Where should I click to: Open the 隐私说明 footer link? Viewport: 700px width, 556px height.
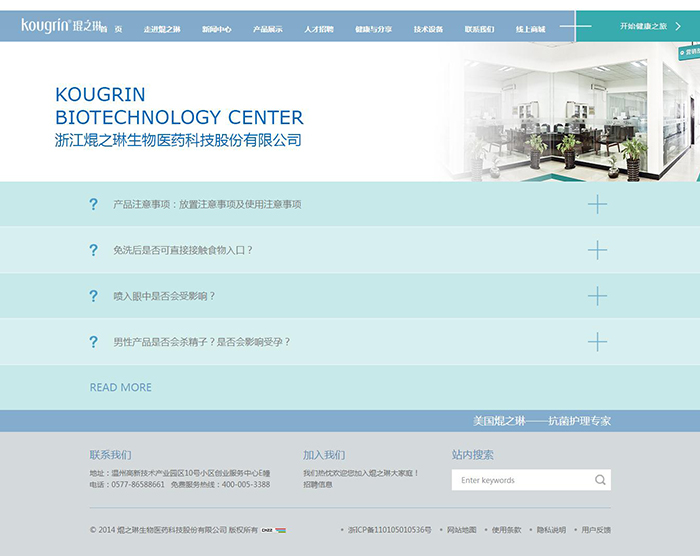tap(551, 530)
